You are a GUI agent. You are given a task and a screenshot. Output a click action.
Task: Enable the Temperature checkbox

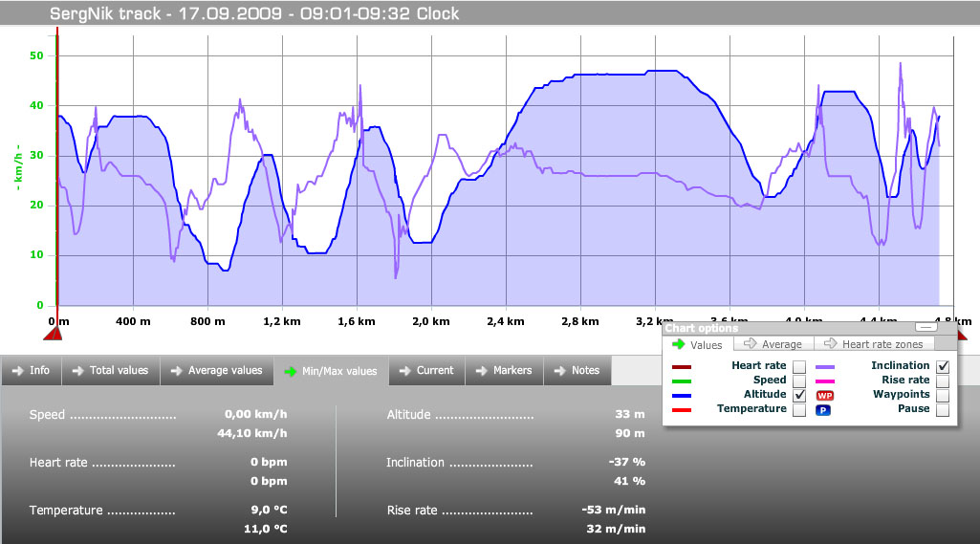coord(798,409)
